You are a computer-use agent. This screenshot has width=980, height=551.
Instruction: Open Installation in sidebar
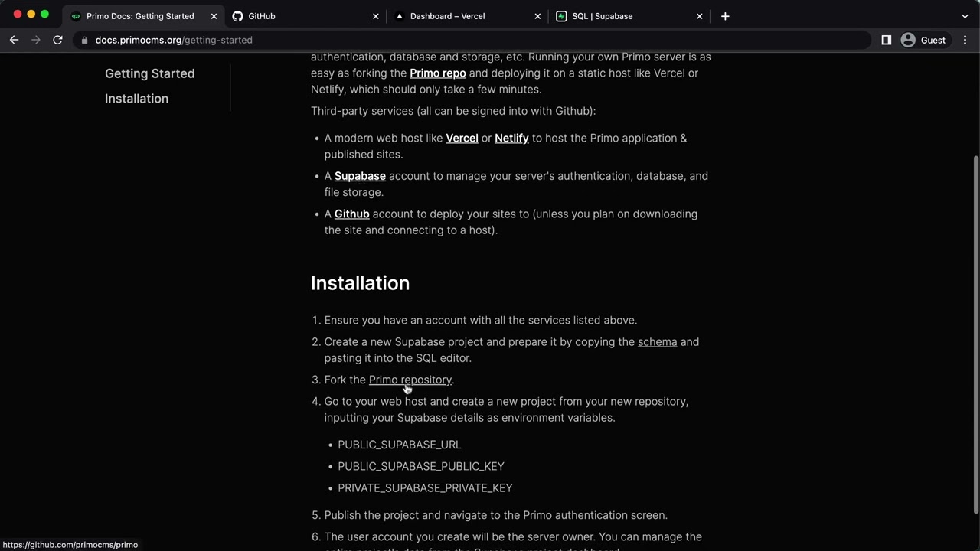tap(136, 99)
